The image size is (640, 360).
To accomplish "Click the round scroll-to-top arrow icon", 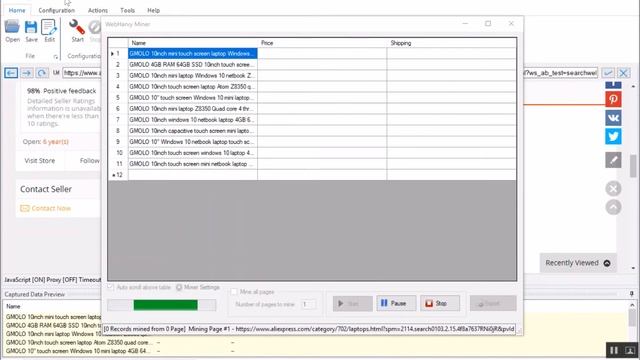I will pos(613,207).
